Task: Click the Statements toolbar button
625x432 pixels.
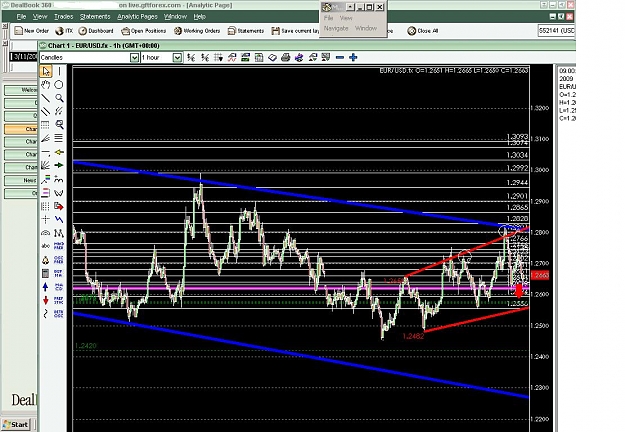Action: [246, 31]
